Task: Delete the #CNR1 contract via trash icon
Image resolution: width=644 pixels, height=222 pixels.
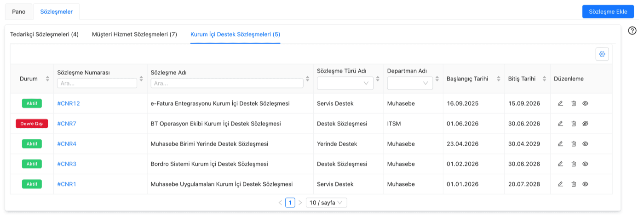Action: click(x=573, y=184)
